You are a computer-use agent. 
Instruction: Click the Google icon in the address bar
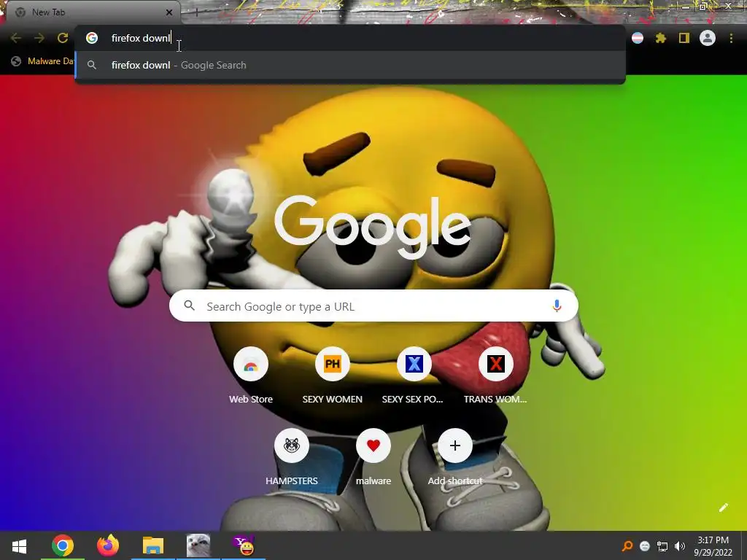click(x=92, y=38)
